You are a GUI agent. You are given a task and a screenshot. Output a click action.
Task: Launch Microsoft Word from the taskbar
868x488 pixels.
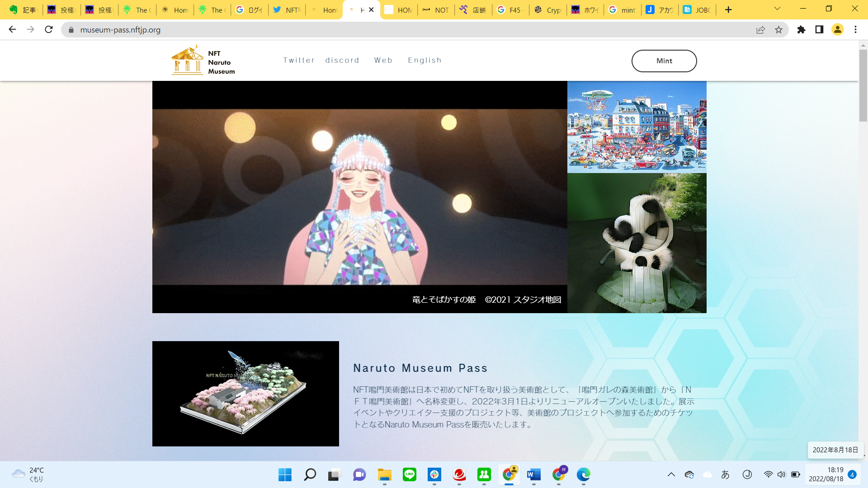[533, 474]
